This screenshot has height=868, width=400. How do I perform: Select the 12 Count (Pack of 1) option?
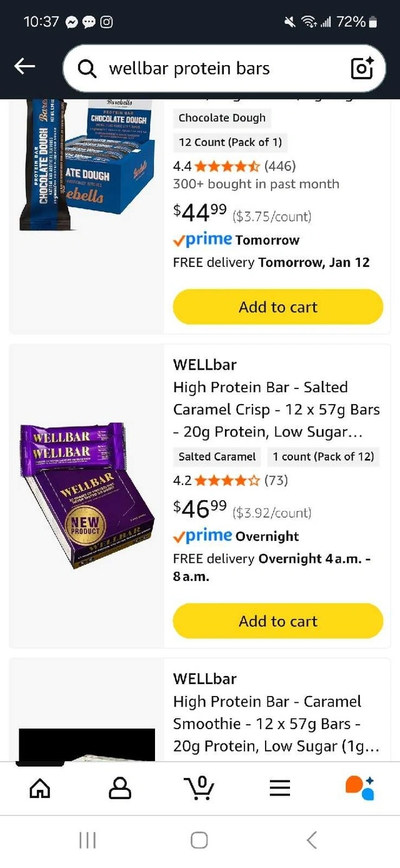click(230, 142)
